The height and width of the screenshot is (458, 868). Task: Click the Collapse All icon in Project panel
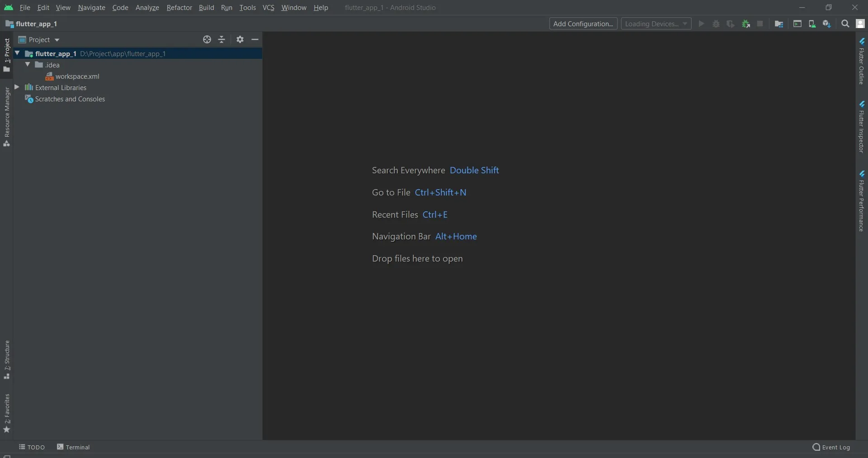(222, 40)
